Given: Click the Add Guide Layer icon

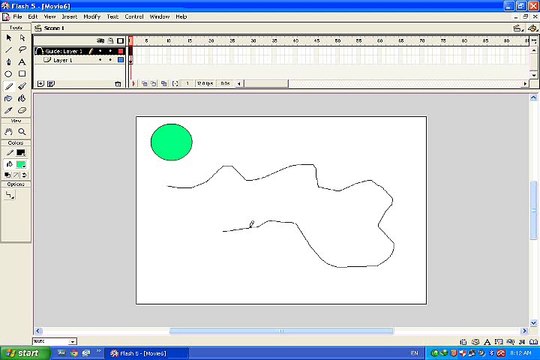Looking at the screenshot, I should coord(51,84).
